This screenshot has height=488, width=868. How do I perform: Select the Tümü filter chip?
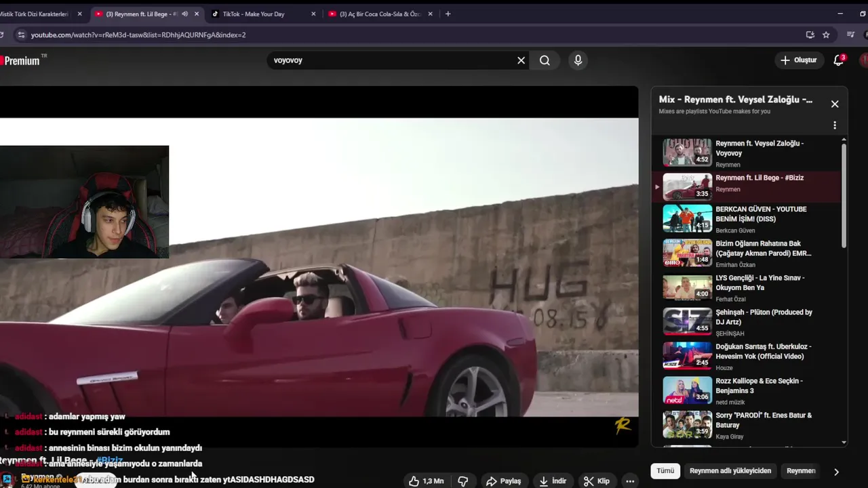coord(665,470)
